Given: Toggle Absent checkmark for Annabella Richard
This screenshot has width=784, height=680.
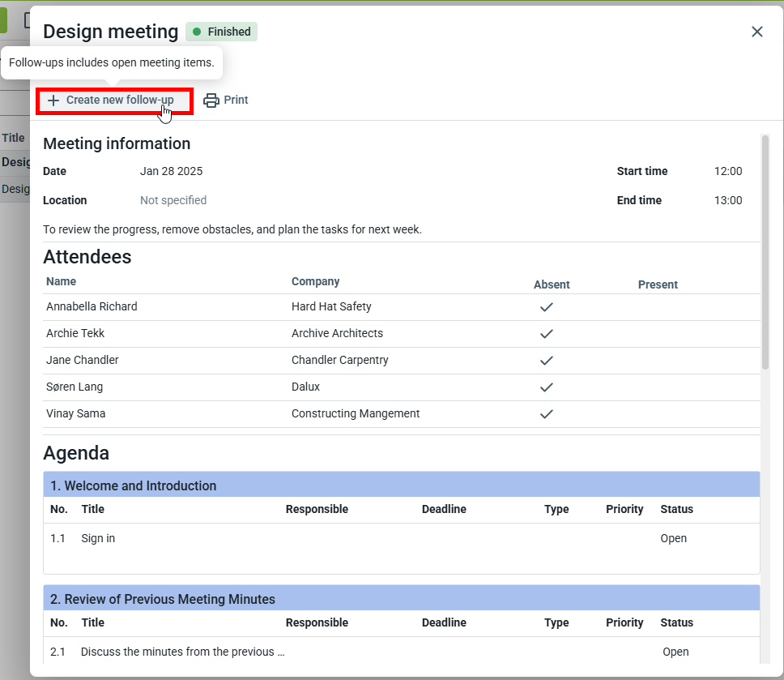Looking at the screenshot, I should [x=547, y=307].
